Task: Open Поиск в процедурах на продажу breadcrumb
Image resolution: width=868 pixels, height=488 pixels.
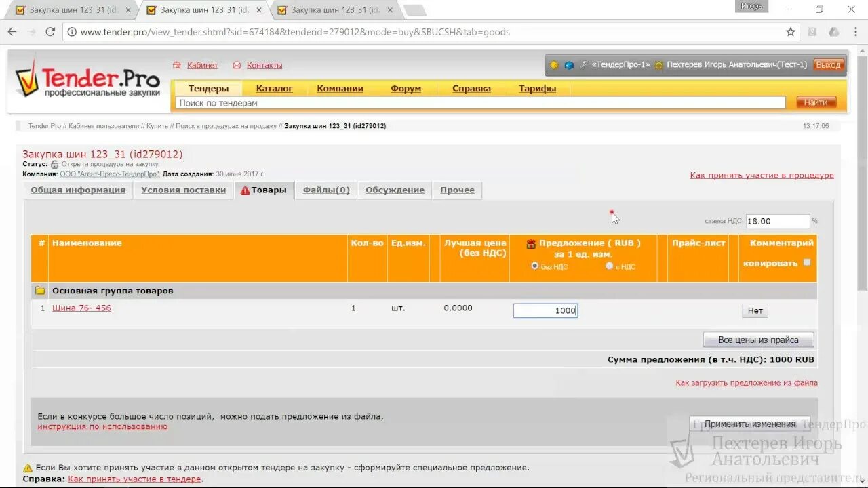Action: pos(226,126)
